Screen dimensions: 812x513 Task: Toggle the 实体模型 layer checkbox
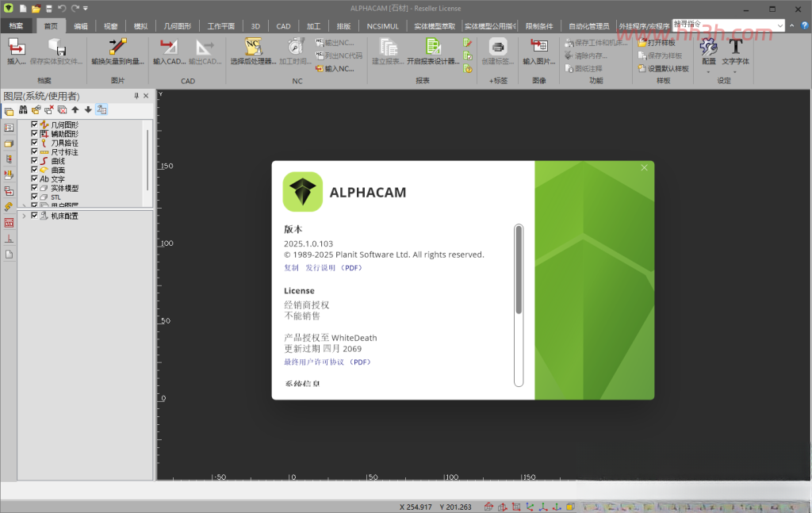pyautogui.click(x=34, y=188)
